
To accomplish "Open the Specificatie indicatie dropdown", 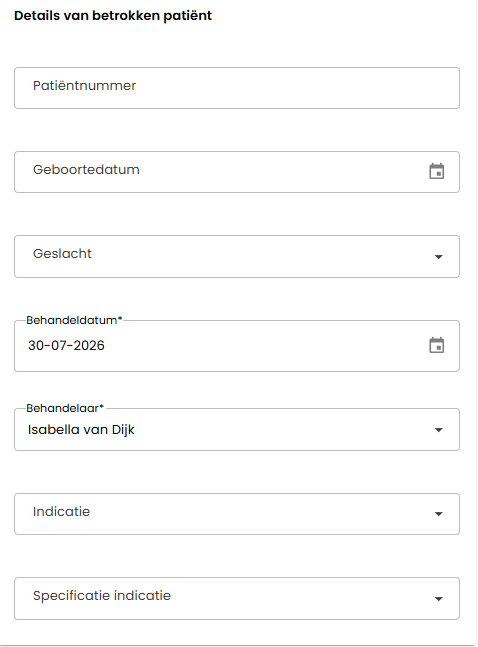I will point(237,598).
